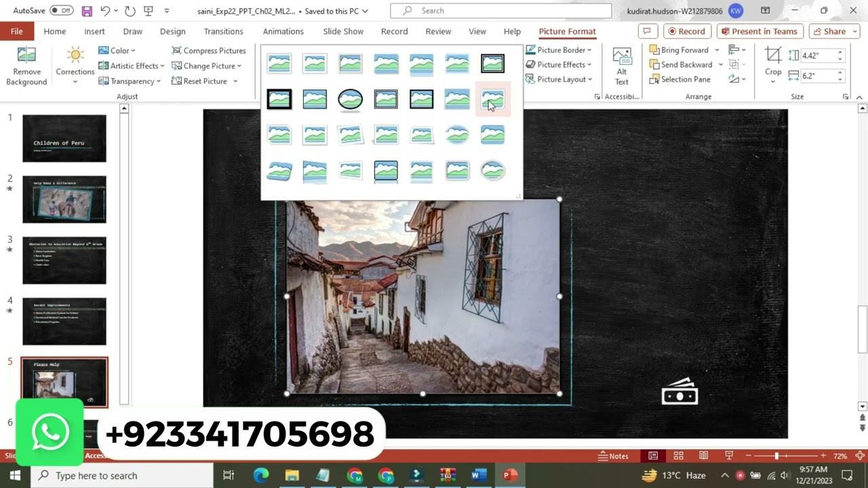Open the Animations tab
The width and height of the screenshot is (868, 488).
coord(283,31)
